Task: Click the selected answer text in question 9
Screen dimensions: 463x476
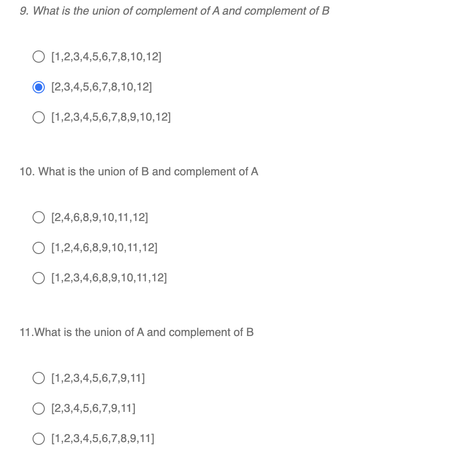Action: [101, 87]
